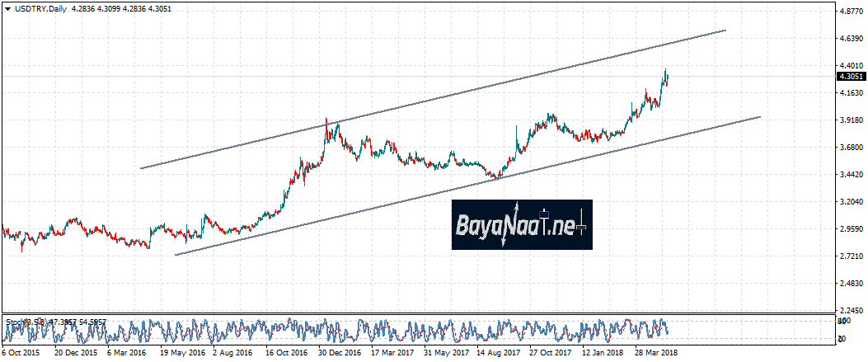Click the 6 Oct 2015 date label

pyautogui.click(x=20, y=353)
